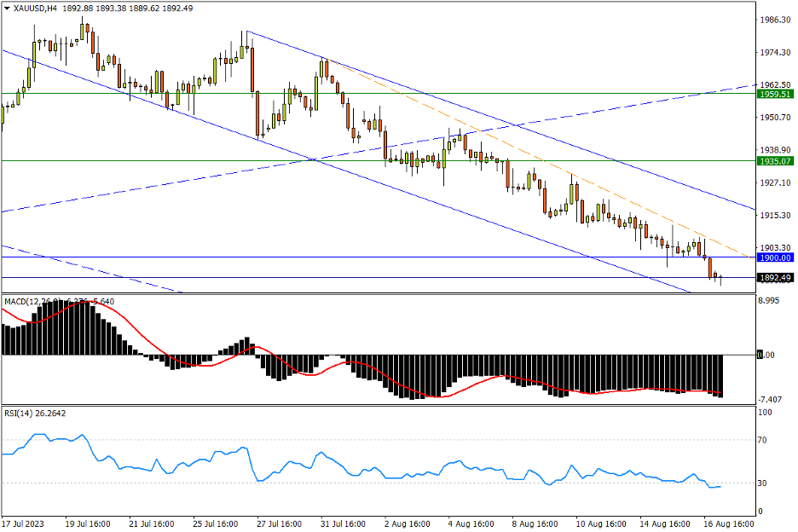This screenshot has width=798, height=532.
Task: Click the 1900.00 blue price tag
Action: click(x=775, y=257)
